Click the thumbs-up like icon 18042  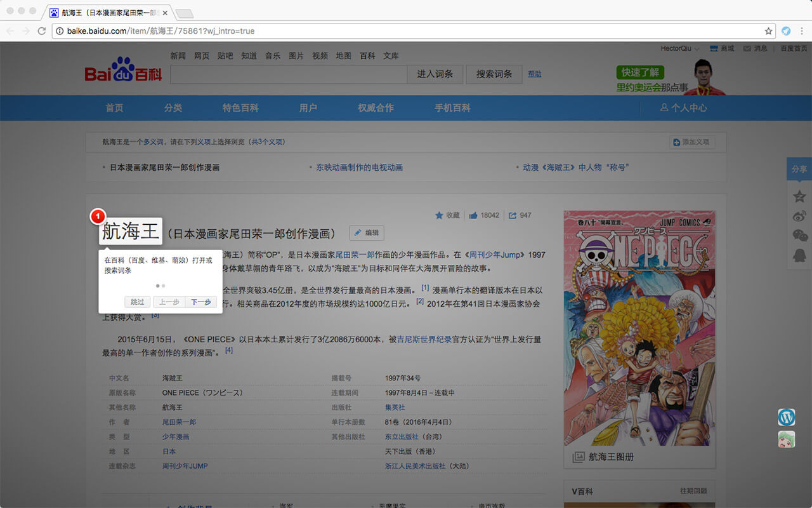(x=473, y=215)
